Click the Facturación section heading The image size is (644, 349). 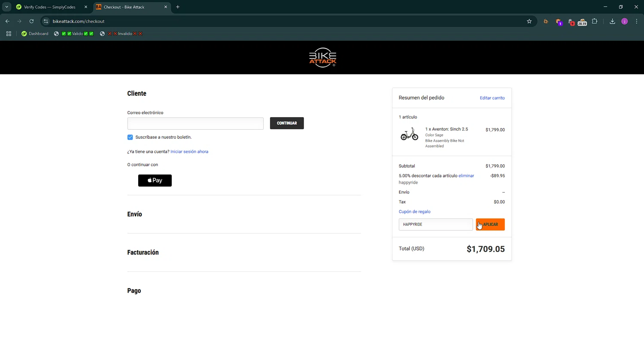[x=143, y=252]
